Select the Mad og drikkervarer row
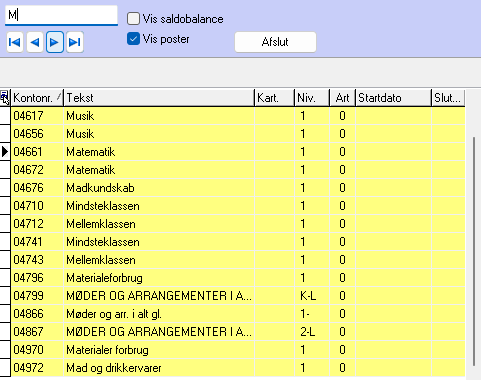481x380 pixels. tap(238, 368)
